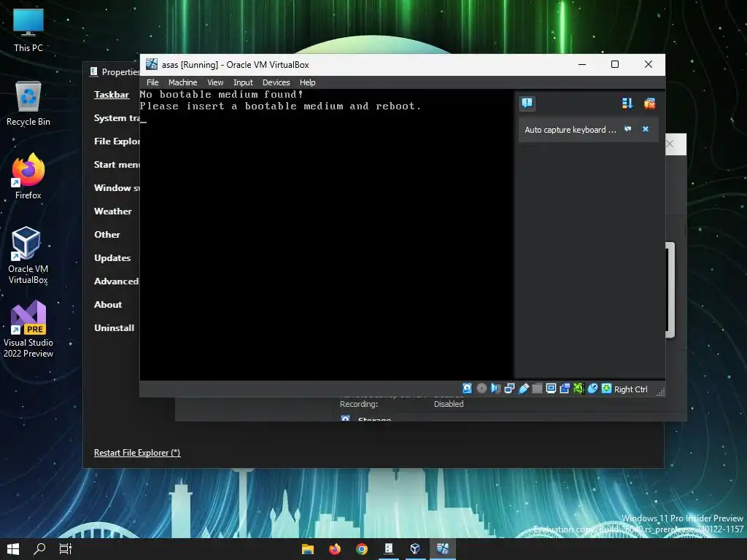Open the USB devices indicator icon
Image resolution: width=747 pixels, height=560 pixels.
(x=523, y=389)
